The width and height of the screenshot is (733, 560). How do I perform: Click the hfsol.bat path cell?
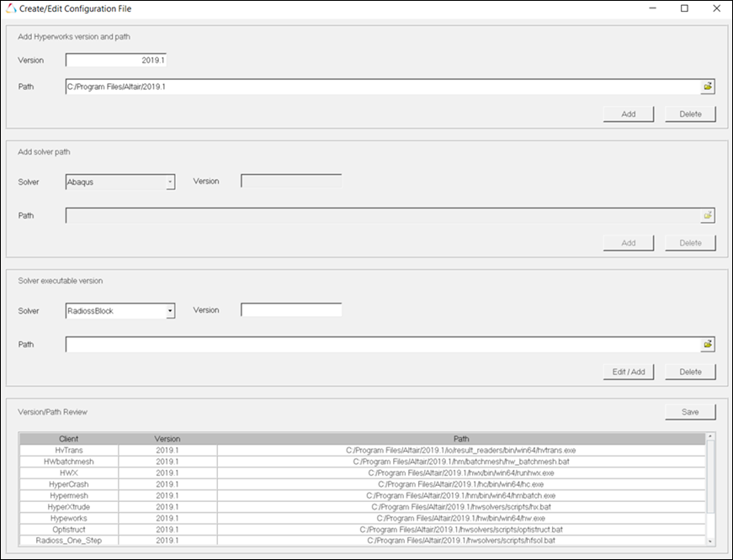pyautogui.click(x=461, y=541)
